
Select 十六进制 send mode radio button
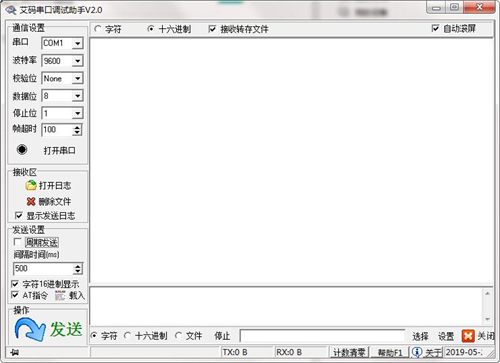[x=127, y=336]
